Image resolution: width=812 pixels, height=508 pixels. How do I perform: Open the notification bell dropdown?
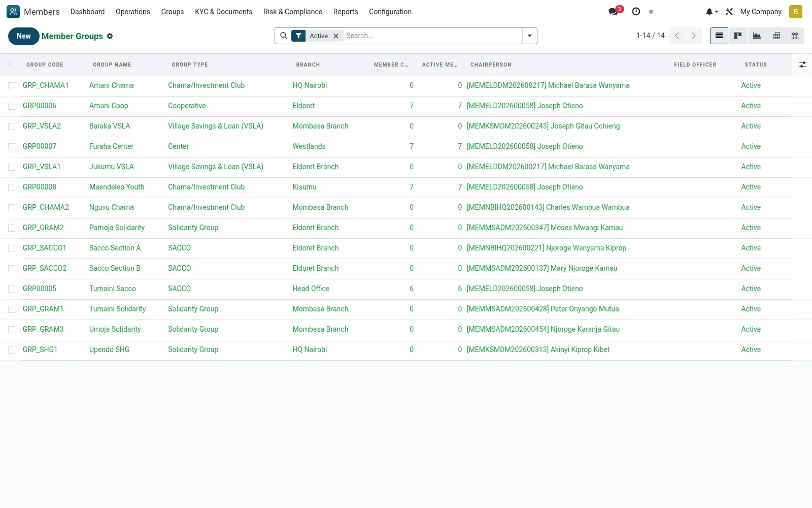coord(712,12)
